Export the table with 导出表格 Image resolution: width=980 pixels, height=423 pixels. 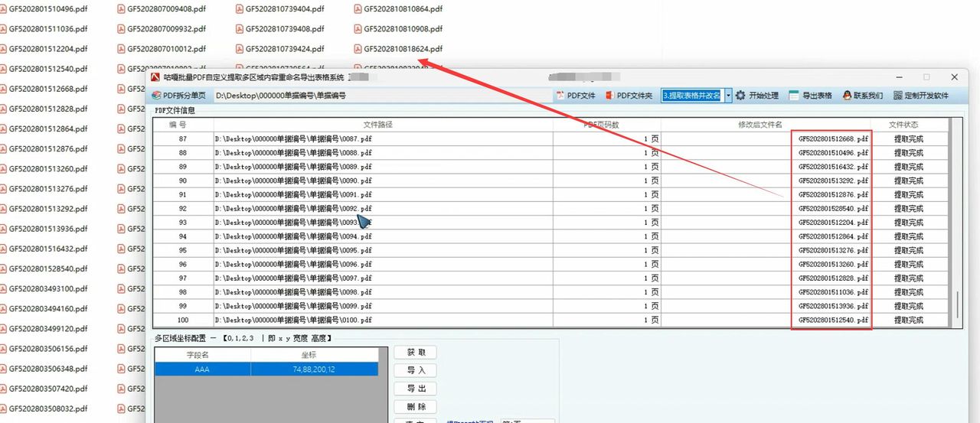(x=810, y=96)
